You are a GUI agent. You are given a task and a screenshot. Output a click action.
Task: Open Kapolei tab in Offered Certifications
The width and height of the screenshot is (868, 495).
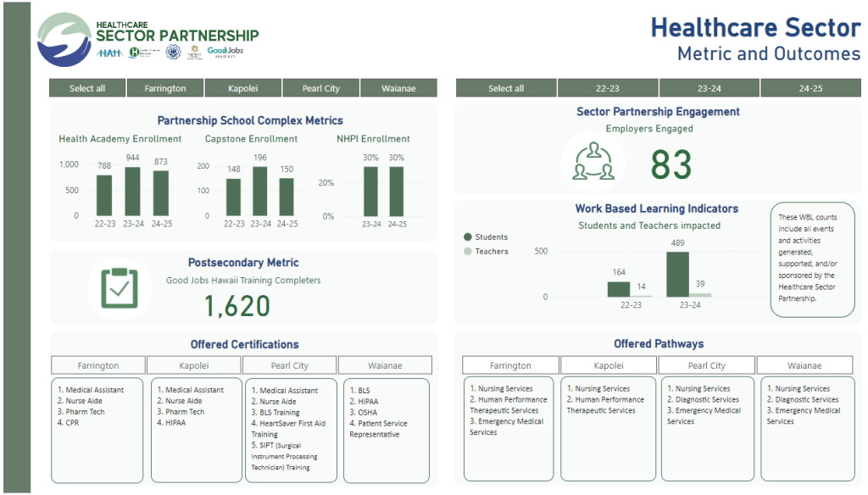194,365
